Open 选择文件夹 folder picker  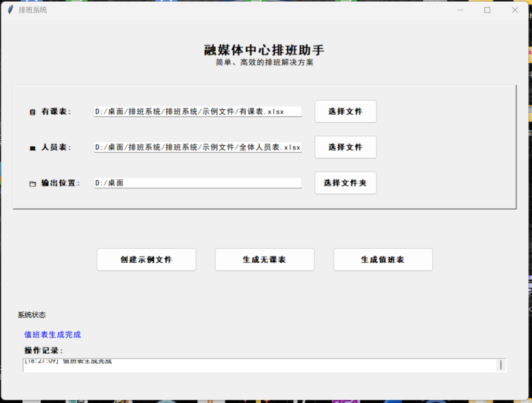click(345, 183)
